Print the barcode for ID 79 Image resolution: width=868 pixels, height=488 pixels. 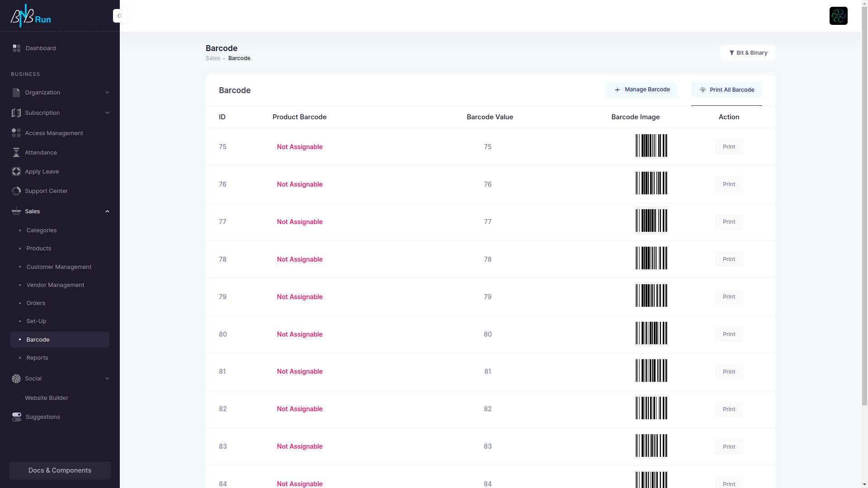pyautogui.click(x=729, y=297)
